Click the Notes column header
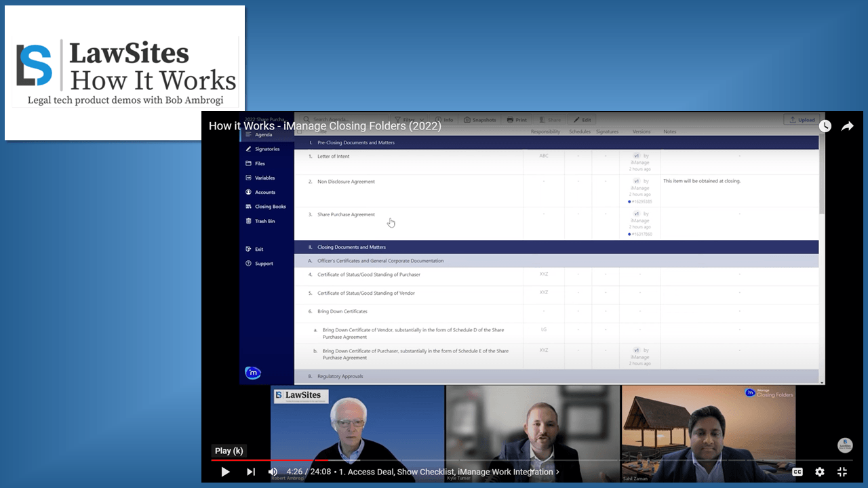This screenshot has height=488, width=868. (x=670, y=131)
